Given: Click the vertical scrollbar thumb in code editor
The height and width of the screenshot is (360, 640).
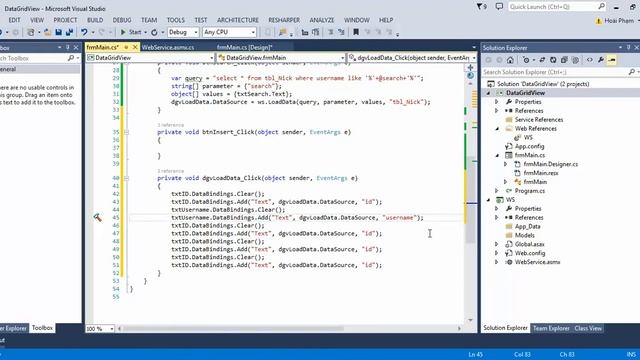Looking at the screenshot, I should pyautogui.click(x=471, y=199).
